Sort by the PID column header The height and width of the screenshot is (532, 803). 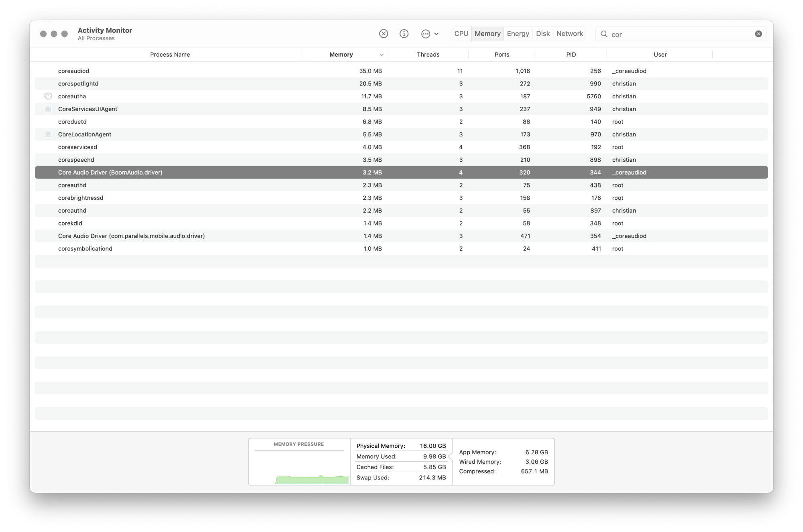click(571, 55)
